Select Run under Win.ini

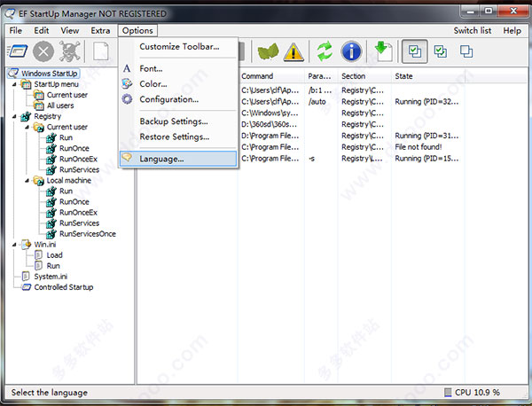pyautogui.click(x=53, y=266)
